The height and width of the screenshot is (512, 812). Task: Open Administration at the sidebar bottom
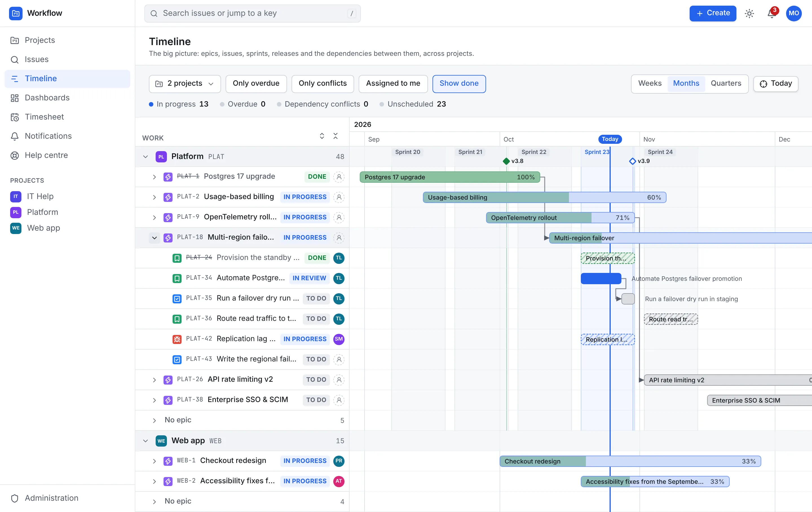click(67, 498)
